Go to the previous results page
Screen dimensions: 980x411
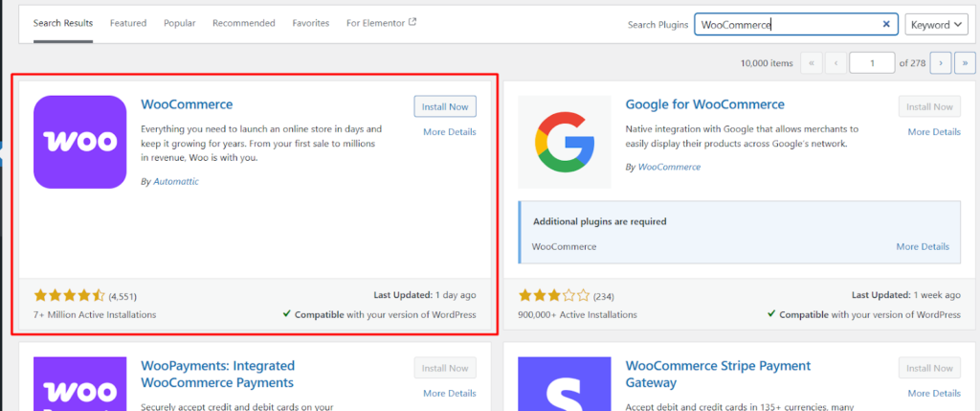(835, 62)
